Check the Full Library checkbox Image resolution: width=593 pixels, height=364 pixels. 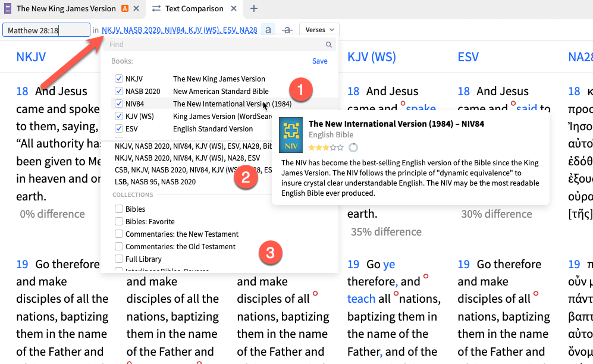[x=119, y=259]
